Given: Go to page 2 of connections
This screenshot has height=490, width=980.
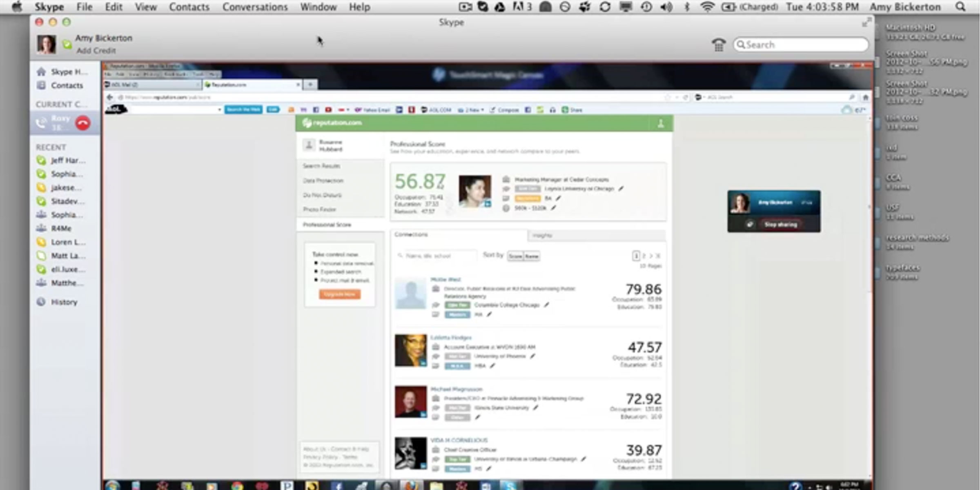Looking at the screenshot, I should pos(644,256).
